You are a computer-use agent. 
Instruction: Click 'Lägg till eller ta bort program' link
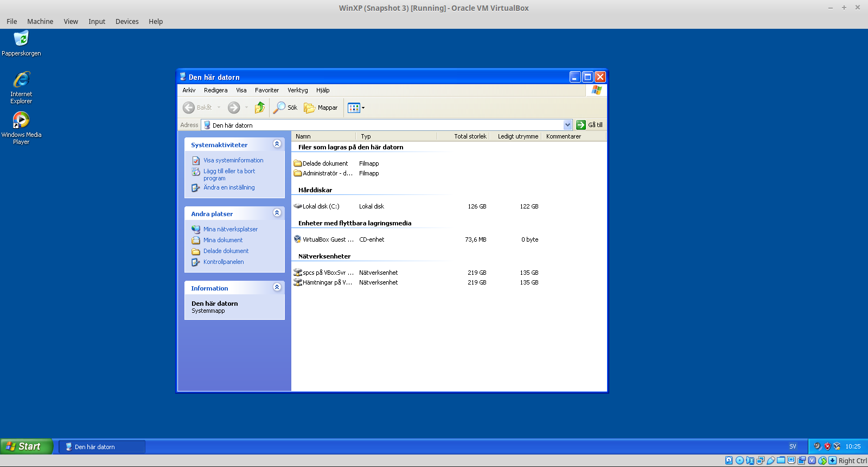pos(229,175)
